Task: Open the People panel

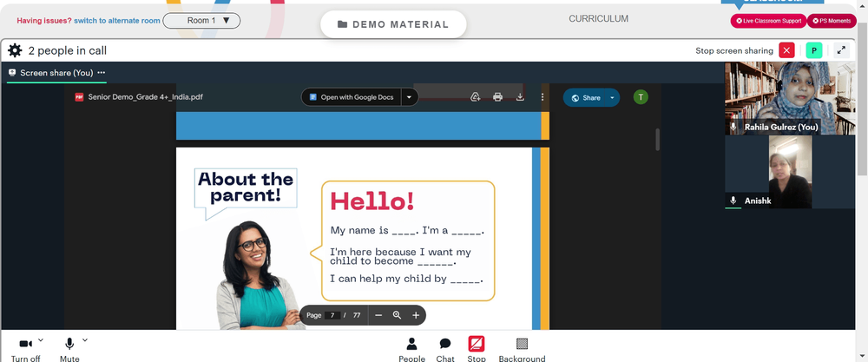Action: point(411,350)
